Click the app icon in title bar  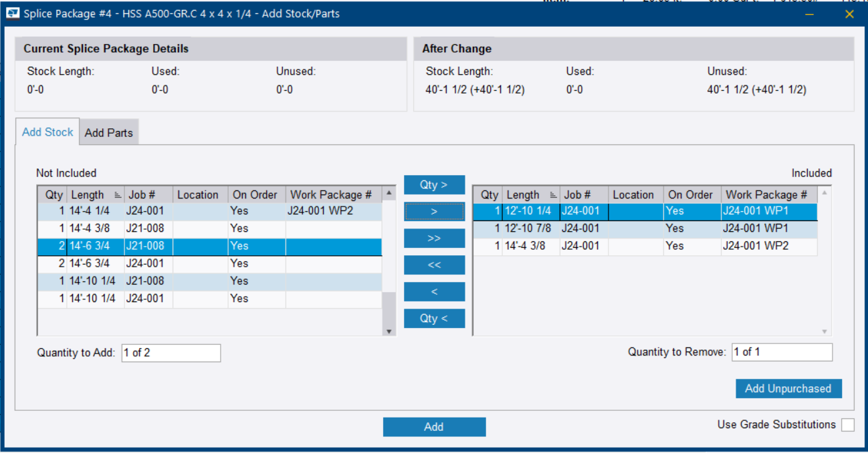(x=13, y=13)
